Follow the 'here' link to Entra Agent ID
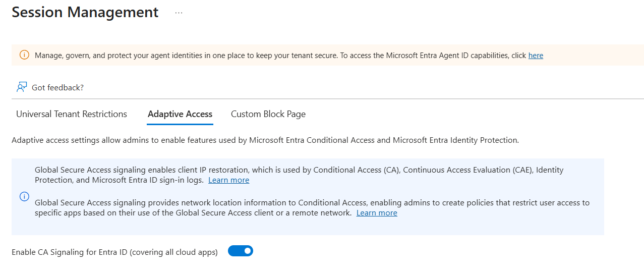644x274 pixels. pyautogui.click(x=536, y=56)
